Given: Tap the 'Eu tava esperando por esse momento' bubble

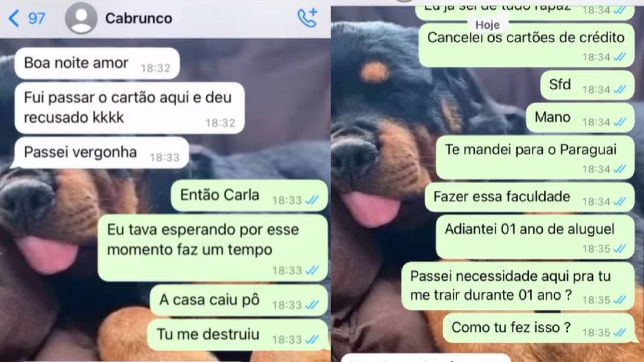Looking at the screenshot, I should tap(213, 248).
